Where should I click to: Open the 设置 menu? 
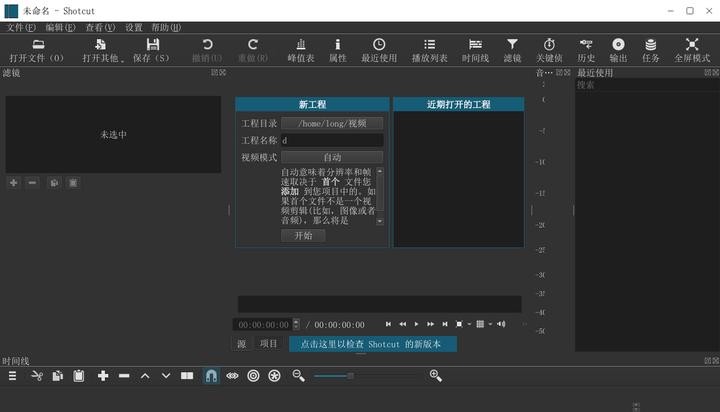pos(134,27)
